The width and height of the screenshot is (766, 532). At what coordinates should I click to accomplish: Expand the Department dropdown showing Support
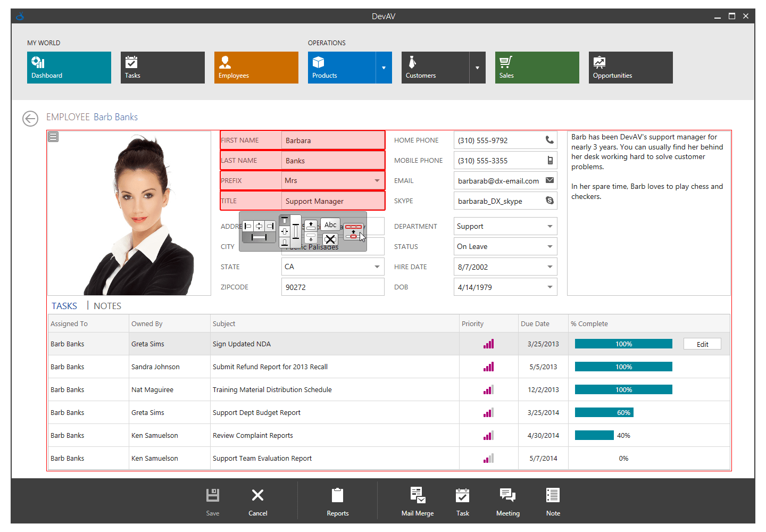(x=550, y=226)
